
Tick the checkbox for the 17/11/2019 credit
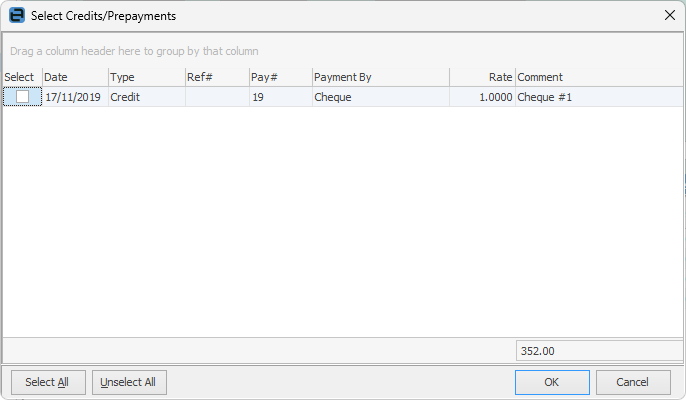[22, 97]
